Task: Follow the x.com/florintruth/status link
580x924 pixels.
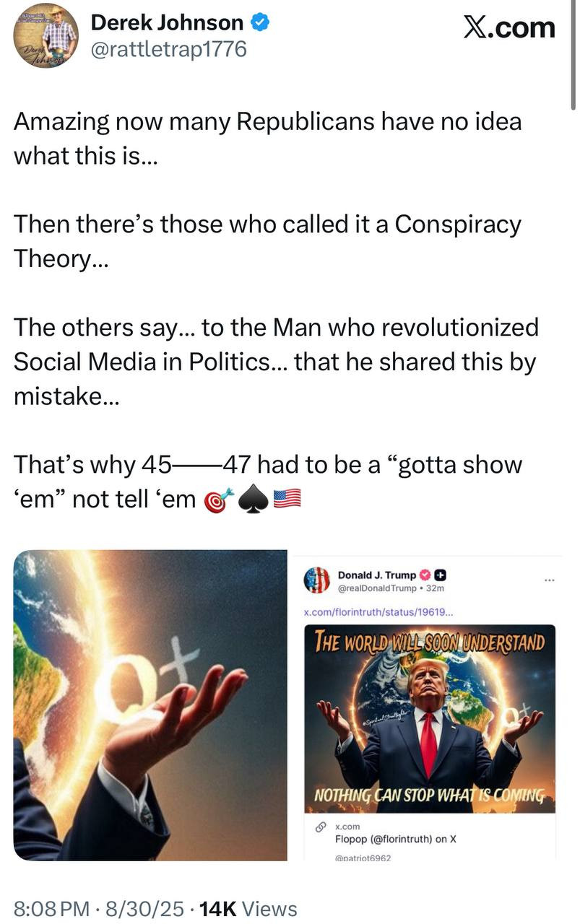Action: (x=378, y=613)
